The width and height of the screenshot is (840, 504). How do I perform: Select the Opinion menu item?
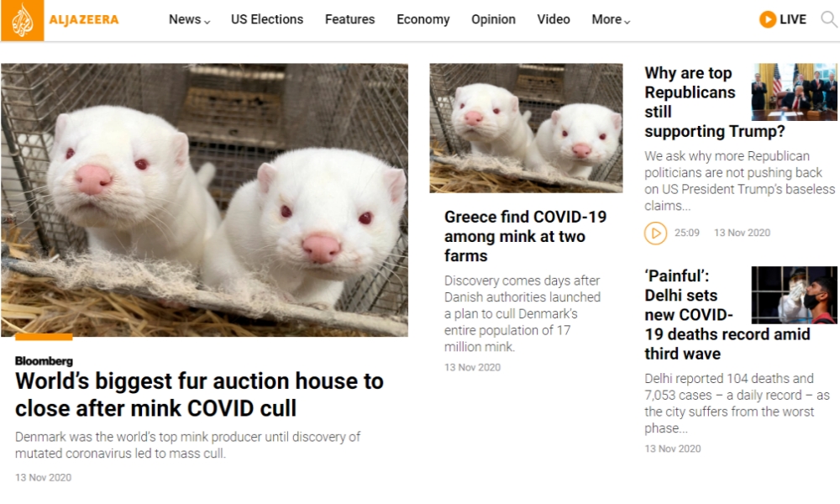click(x=493, y=19)
